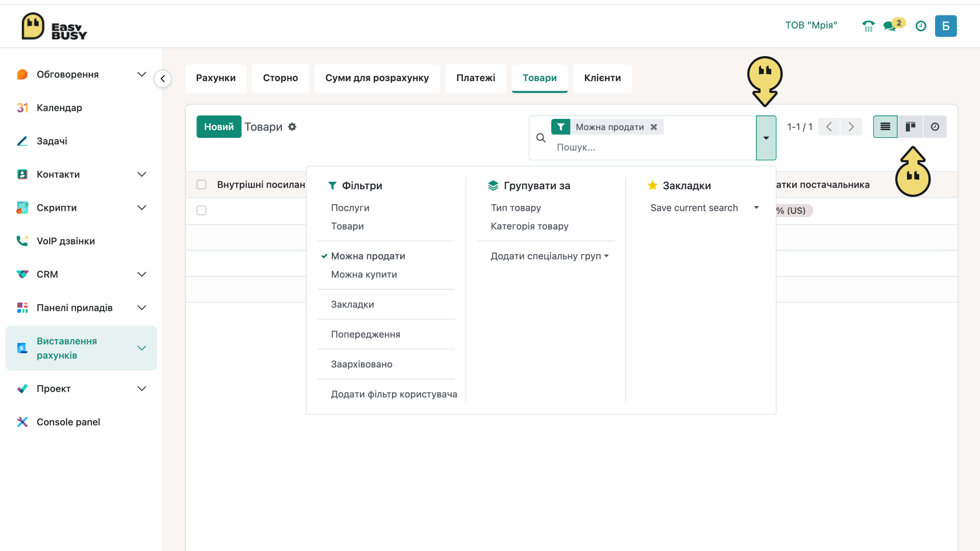The height and width of the screenshot is (551, 980).
Task: Open Додати спеціальну груп dropdown
Action: tap(550, 256)
